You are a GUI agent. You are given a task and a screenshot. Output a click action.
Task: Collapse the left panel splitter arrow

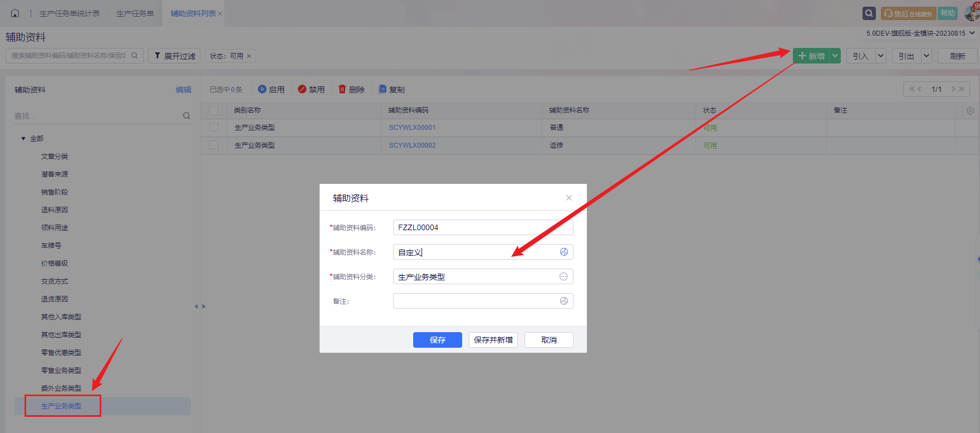196,306
